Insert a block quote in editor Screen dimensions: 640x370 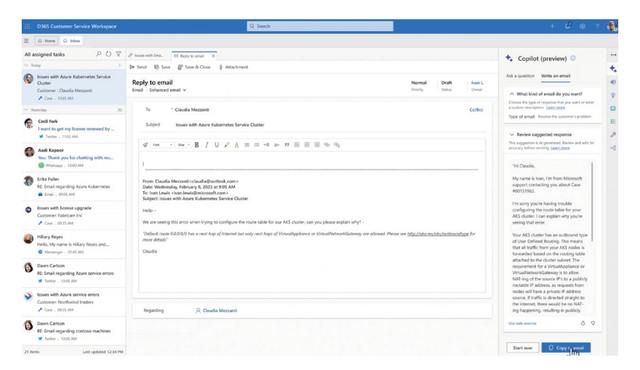click(x=287, y=145)
